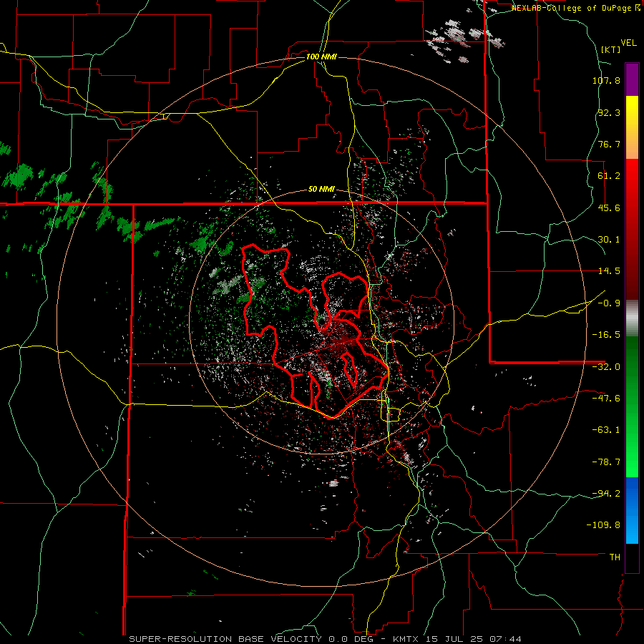Click the 15 JUL 25 07:44 timestamp
The height and width of the screenshot is (644, 644).
pos(473,639)
